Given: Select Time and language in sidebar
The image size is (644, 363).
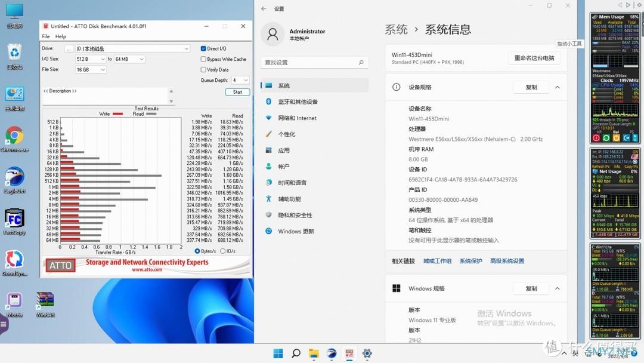Looking at the screenshot, I should tap(315, 183).
